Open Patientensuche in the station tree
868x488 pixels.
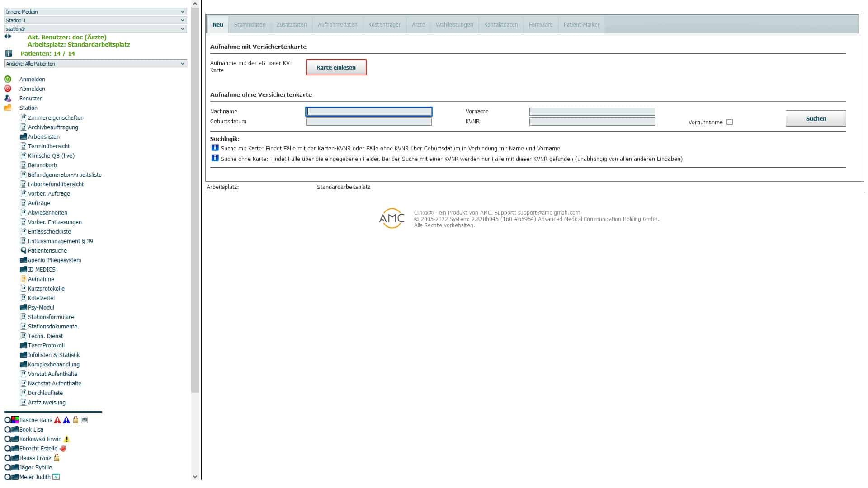(47, 251)
